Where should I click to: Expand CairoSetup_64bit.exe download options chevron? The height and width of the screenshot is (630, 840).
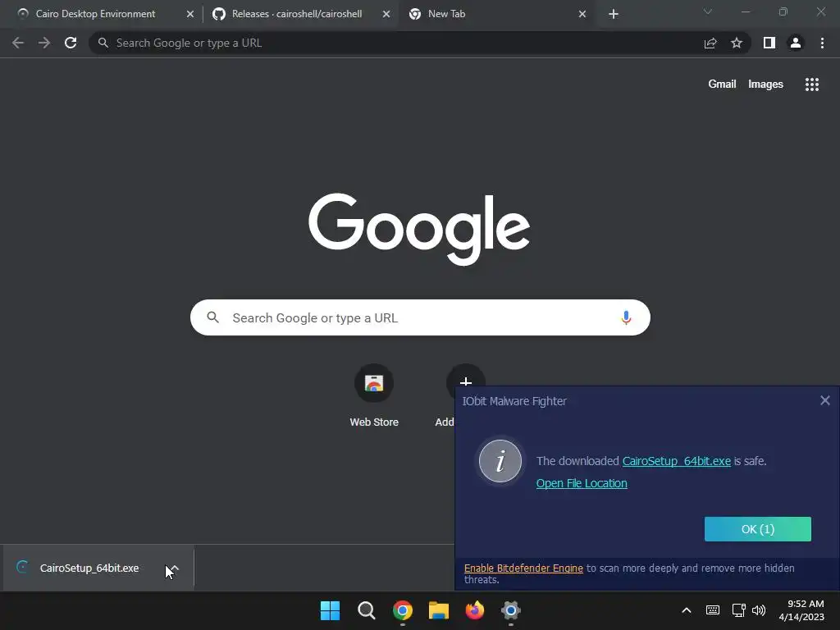click(174, 568)
